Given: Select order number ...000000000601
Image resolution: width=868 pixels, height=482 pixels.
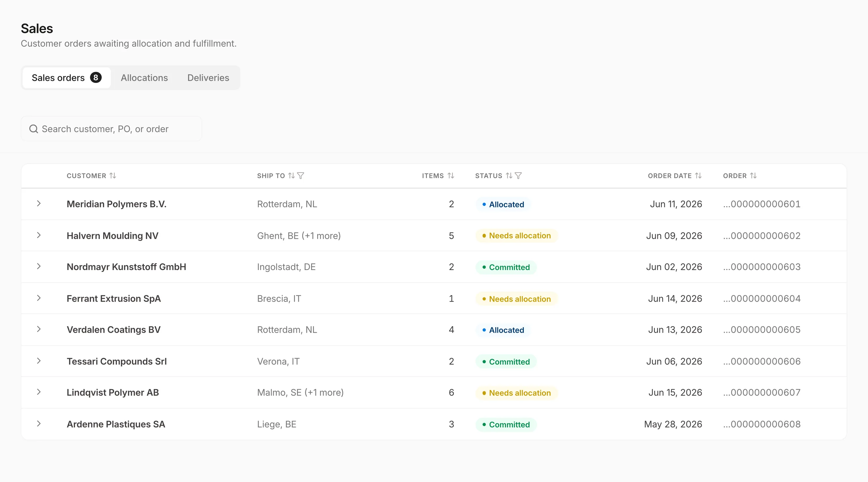Looking at the screenshot, I should (762, 204).
